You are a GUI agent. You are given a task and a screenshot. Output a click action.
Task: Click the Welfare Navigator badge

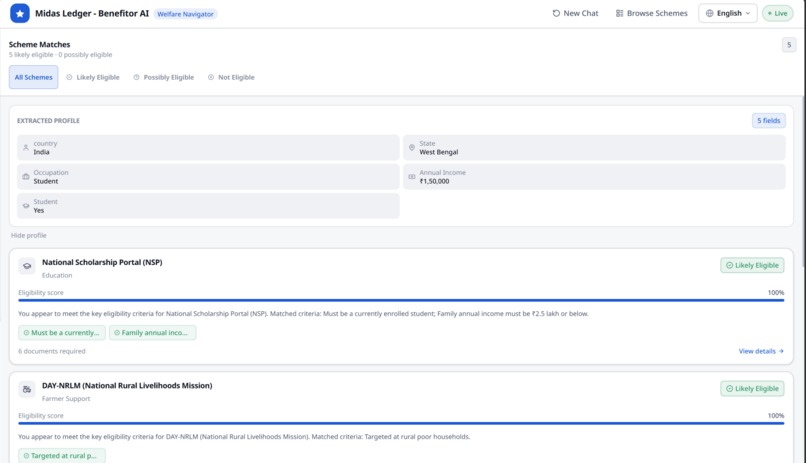(185, 14)
